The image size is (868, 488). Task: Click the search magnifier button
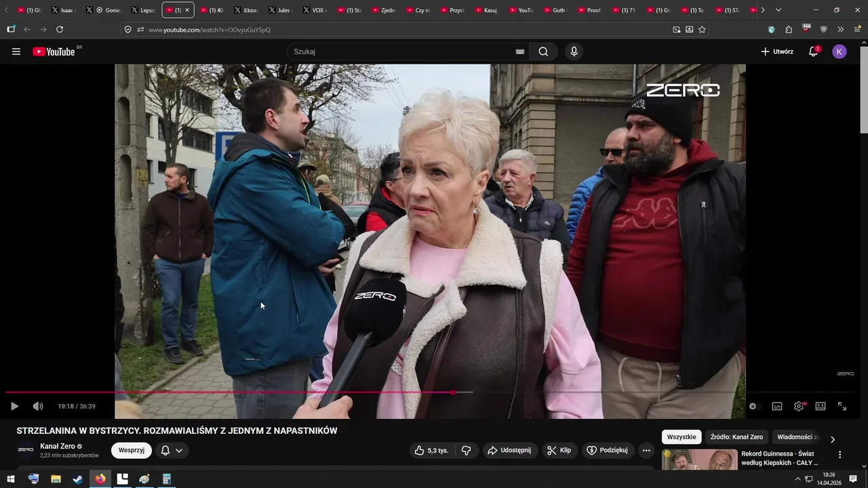point(543,52)
